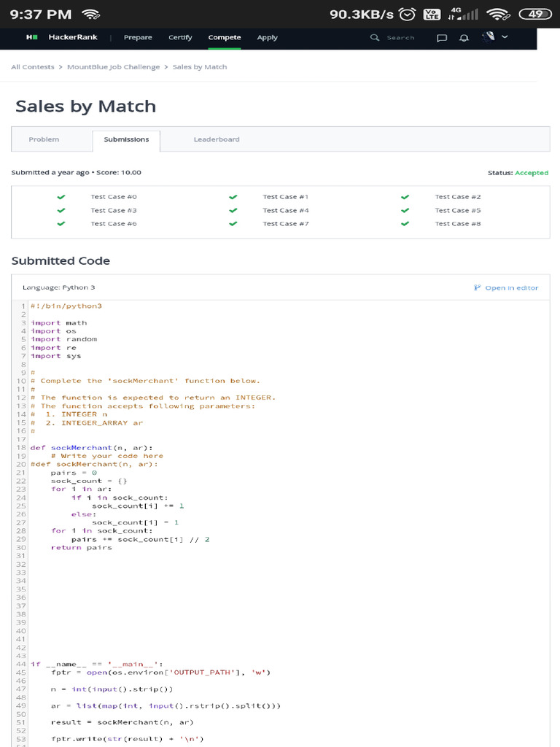Open the Certify menu

tap(180, 37)
